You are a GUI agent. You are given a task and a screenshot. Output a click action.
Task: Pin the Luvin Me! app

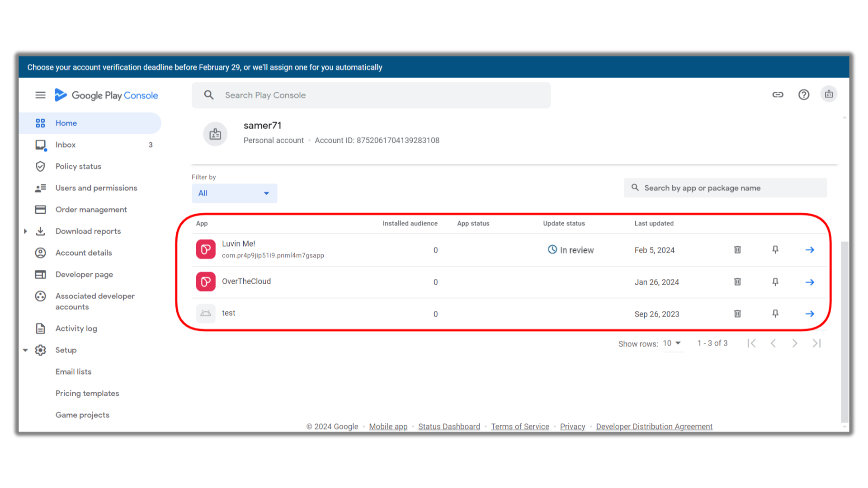click(775, 249)
